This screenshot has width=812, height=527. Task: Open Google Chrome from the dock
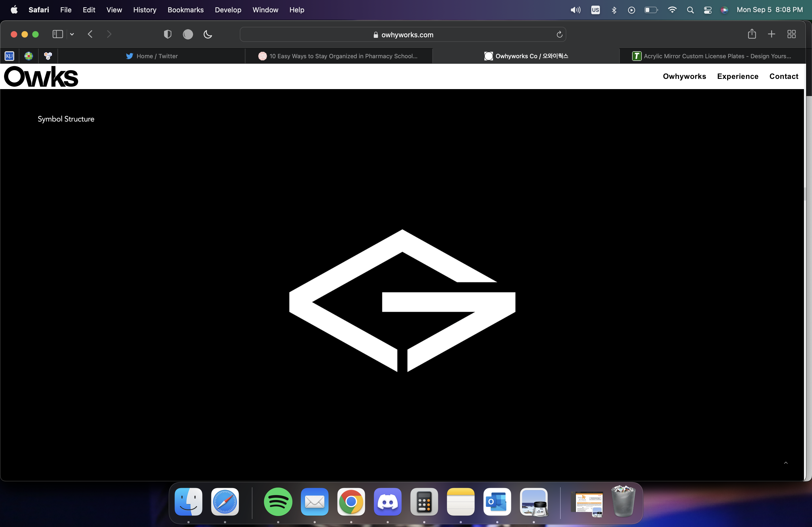[x=351, y=502]
